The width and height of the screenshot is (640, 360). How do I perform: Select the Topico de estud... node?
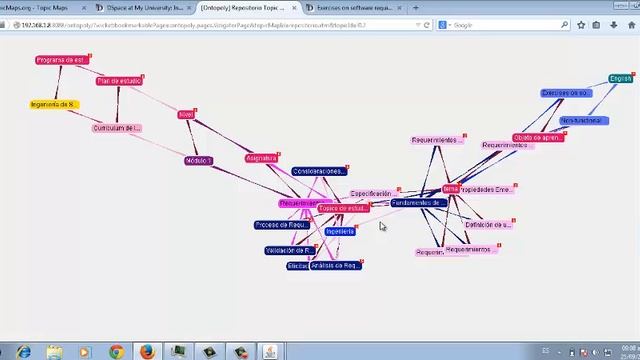344,209
